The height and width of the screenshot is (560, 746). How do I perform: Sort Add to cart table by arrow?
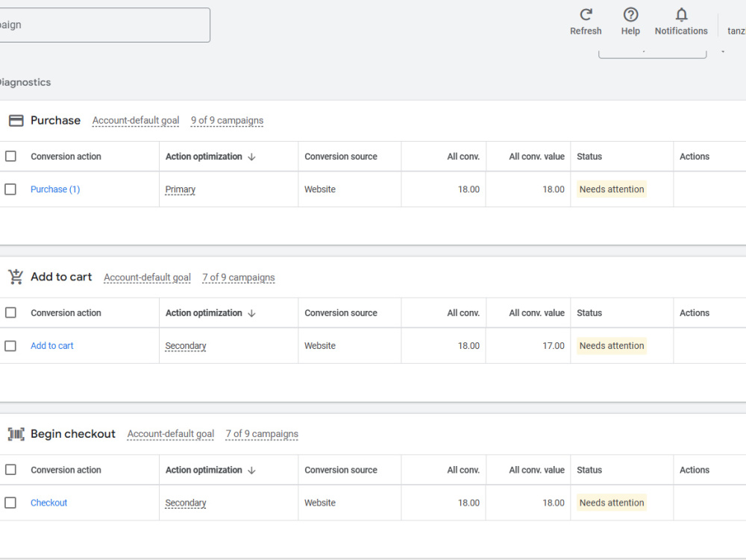tap(251, 312)
